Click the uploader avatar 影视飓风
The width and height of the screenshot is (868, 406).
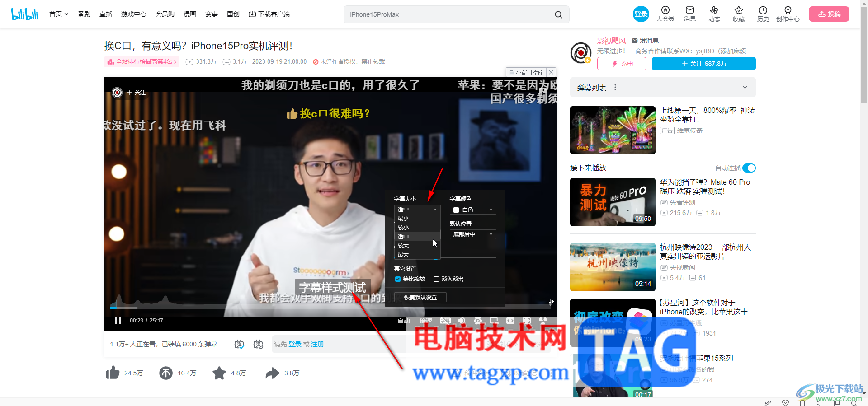(x=581, y=53)
